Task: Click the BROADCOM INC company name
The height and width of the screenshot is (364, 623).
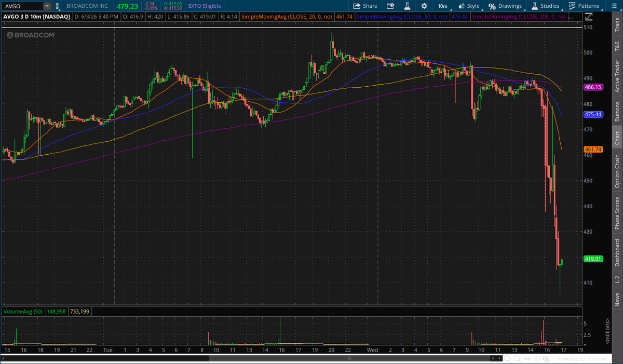Action: tap(87, 6)
